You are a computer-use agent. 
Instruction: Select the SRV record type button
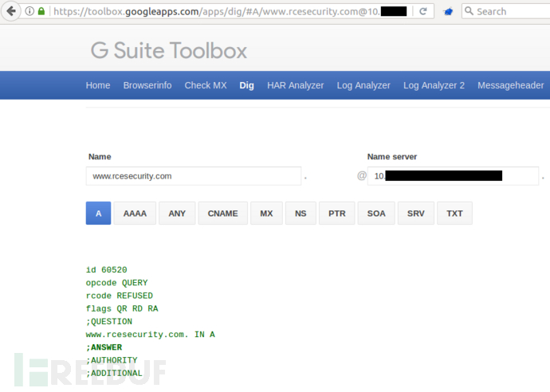[x=415, y=214]
